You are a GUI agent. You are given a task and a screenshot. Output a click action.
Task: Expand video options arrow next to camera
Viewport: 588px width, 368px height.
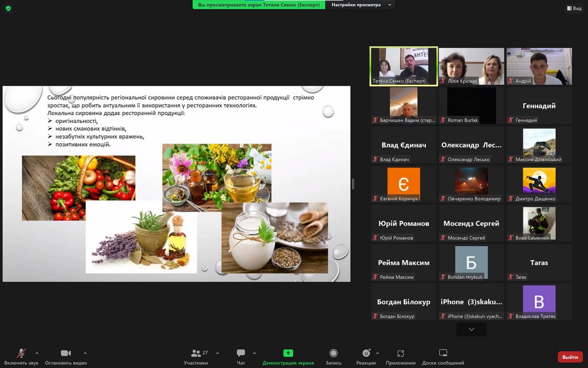pos(85,353)
